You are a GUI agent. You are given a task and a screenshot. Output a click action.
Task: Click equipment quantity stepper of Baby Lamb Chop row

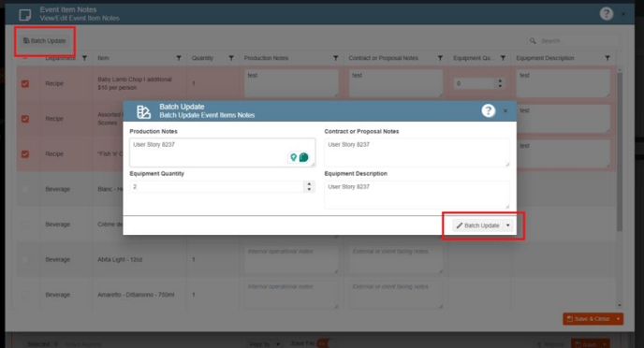[x=500, y=83]
